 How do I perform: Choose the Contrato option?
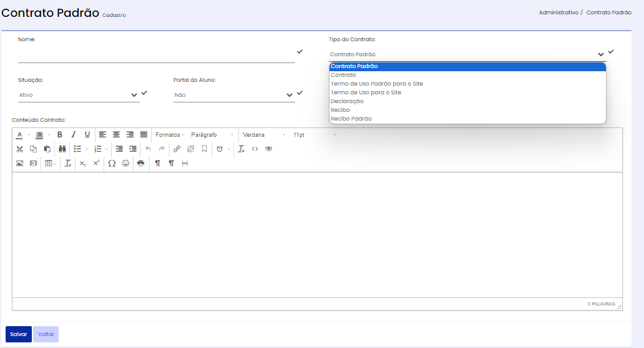[x=467, y=75]
